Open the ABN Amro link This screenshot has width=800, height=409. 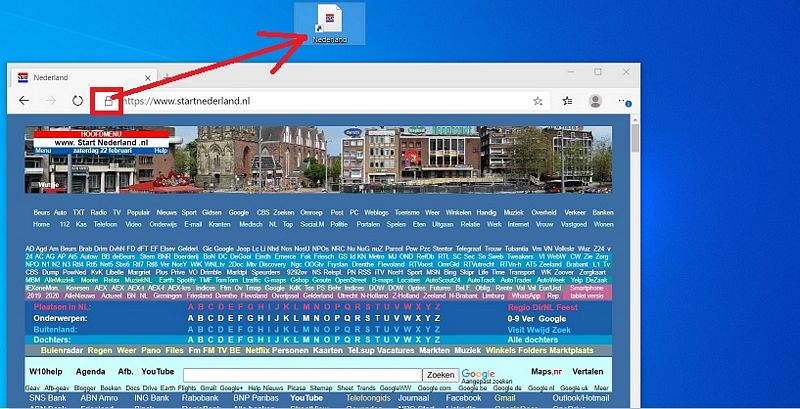99,398
